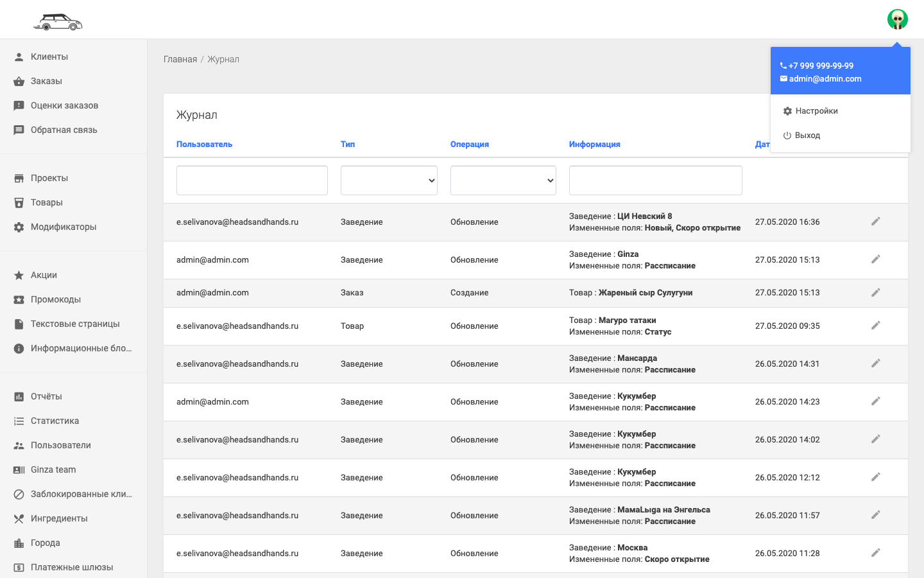Open the user avatar menu
Image resolution: width=924 pixels, height=578 pixels.
point(897,19)
